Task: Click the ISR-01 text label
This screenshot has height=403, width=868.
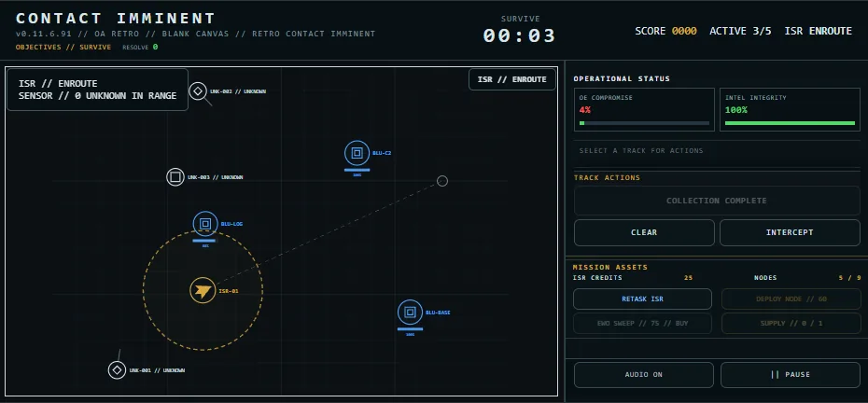Action: (229, 291)
